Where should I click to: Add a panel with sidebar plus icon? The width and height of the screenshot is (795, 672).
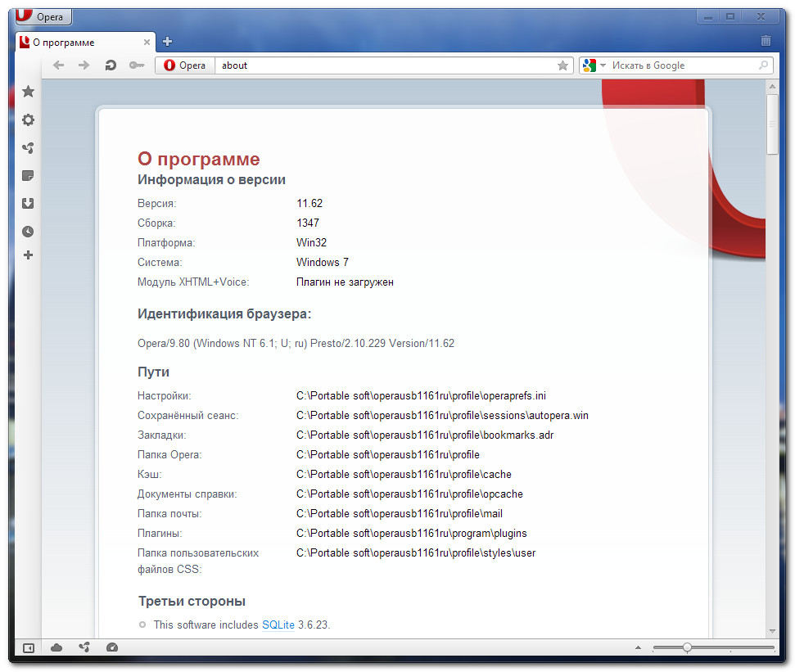29,255
